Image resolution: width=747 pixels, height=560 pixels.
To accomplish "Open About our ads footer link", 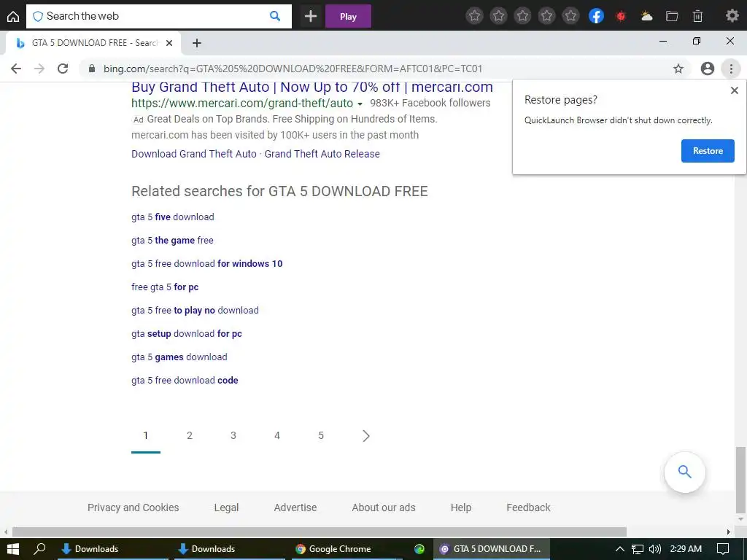I will (x=384, y=507).
